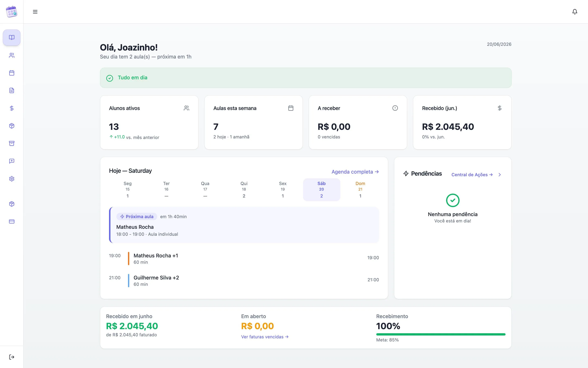The image size is (588, 368).
Task: Open the Próxima aula Matheus Rocha card
Action: tap(244, 225)
